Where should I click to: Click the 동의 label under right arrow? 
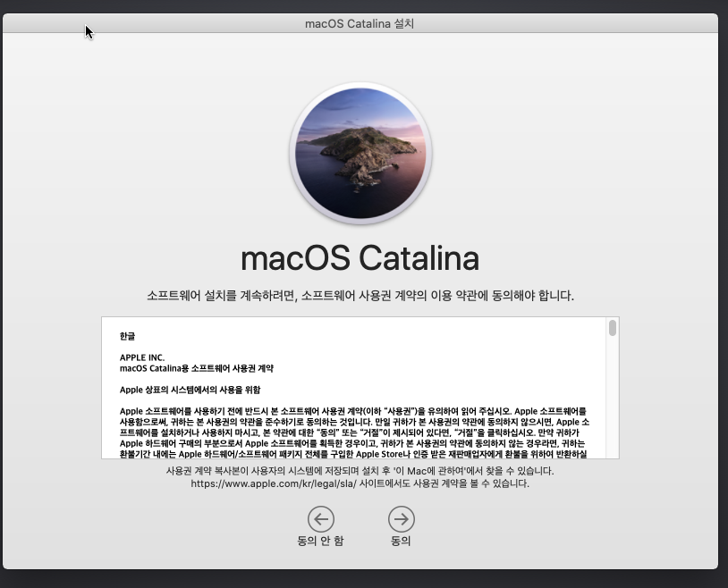pos(402,542)
